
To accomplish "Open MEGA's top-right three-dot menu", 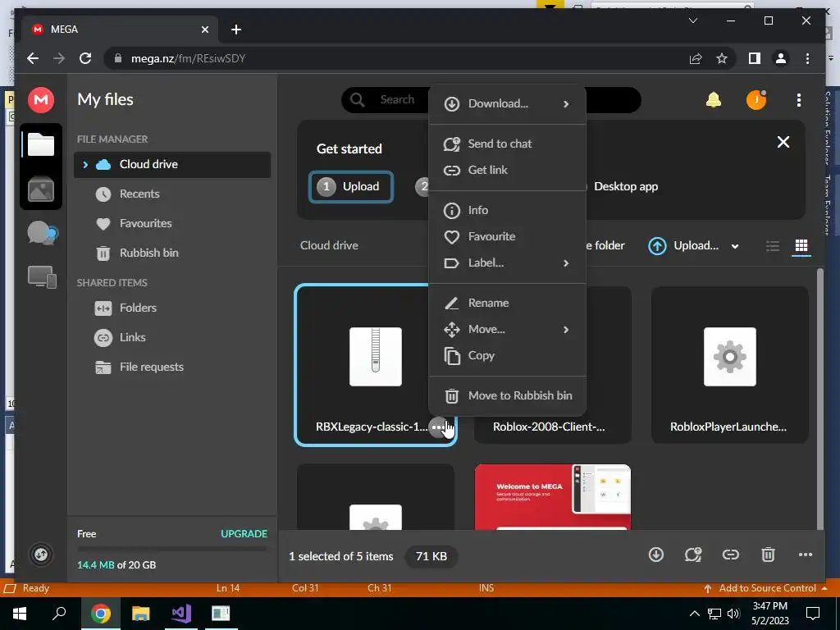I will click(799, 99).
